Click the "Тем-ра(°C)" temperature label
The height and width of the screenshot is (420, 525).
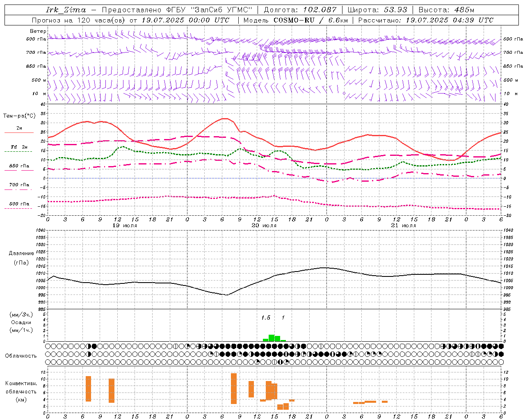coord(19,116)
